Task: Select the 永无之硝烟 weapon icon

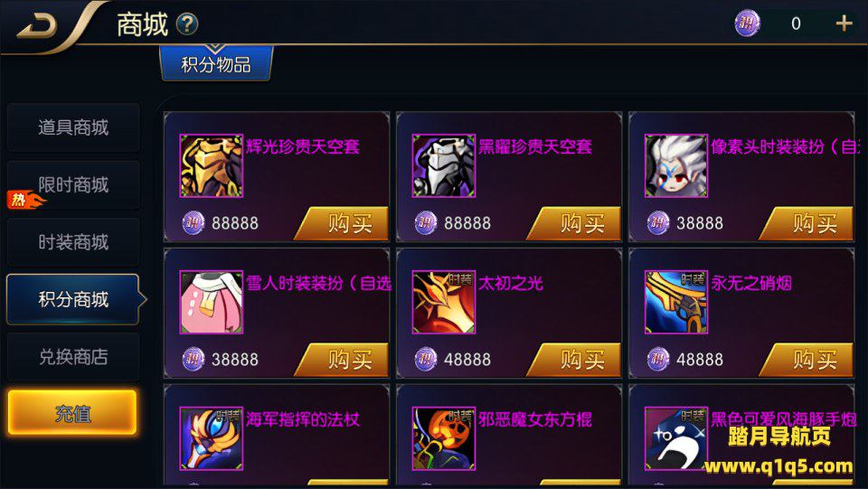Action: pos(676,302)
